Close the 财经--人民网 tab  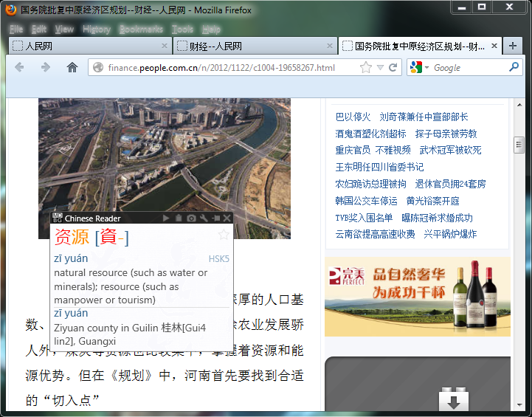(329, 46)
